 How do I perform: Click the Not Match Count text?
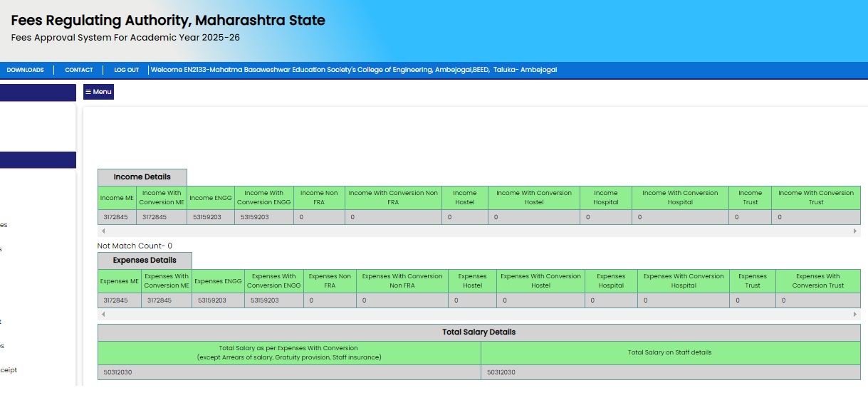pyautogui.click(x=135, y=246)
